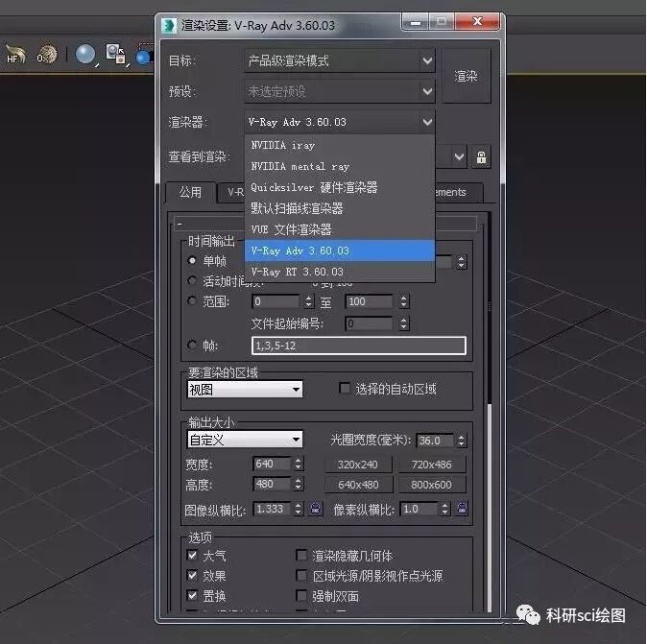Open the 要渲染的区域 视图 dropdown
This screenshot has width=647, height=644.
click(x=245, y=389)
